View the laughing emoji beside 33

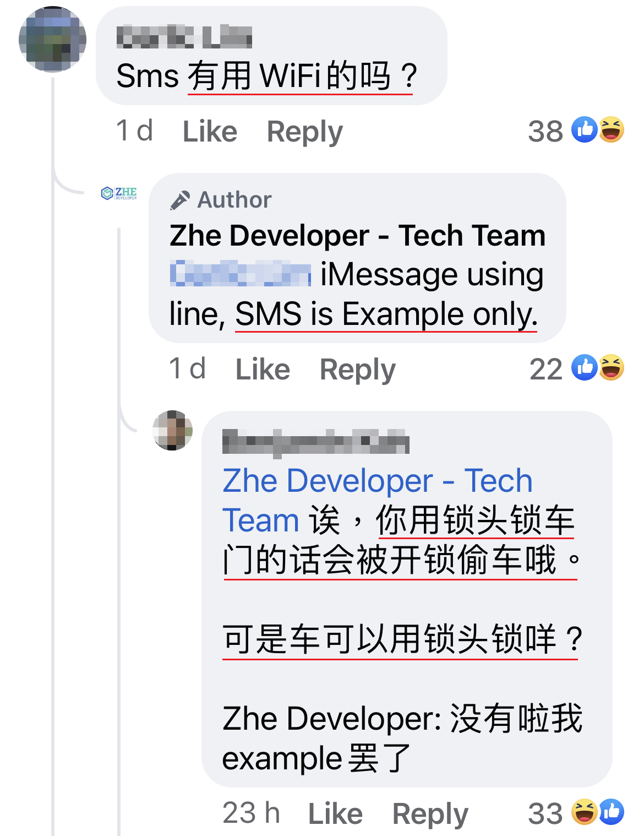(584, 812)
